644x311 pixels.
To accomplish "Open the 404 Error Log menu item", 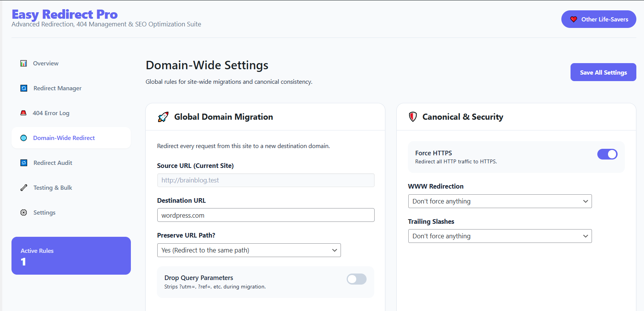I will (71, 113).
